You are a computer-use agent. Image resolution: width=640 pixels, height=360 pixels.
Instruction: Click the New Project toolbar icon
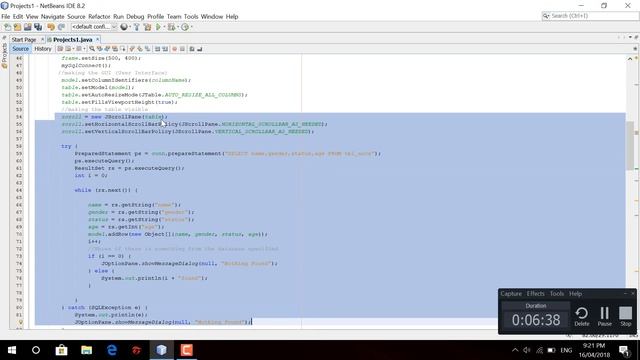coord(17,27)
